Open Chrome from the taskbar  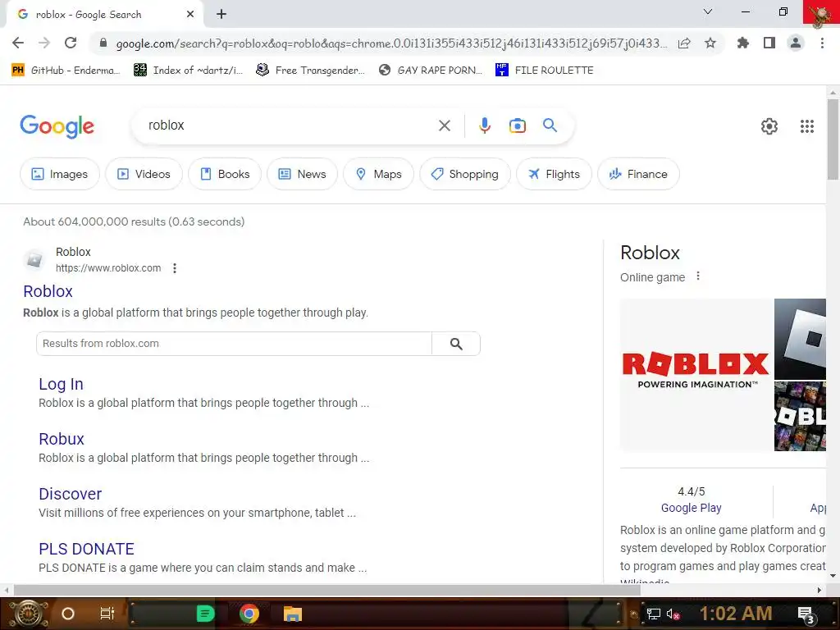[249, 614]
